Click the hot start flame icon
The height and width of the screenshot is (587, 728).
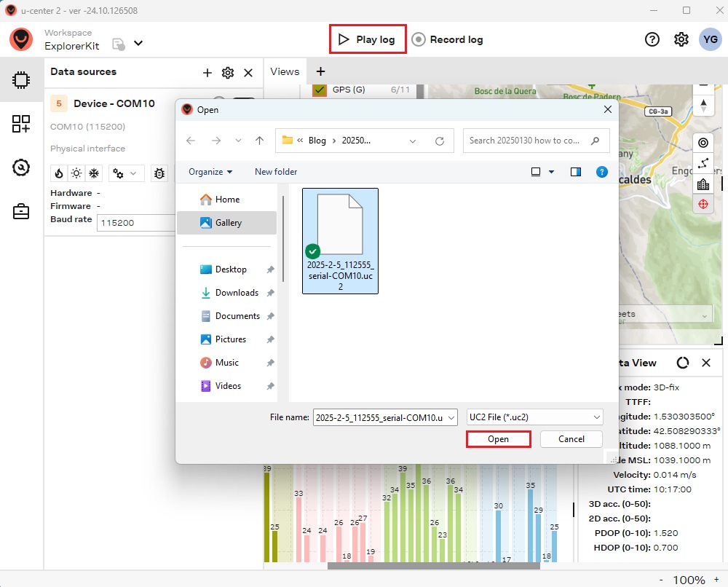pyautogui.click(x=60, y=173)
